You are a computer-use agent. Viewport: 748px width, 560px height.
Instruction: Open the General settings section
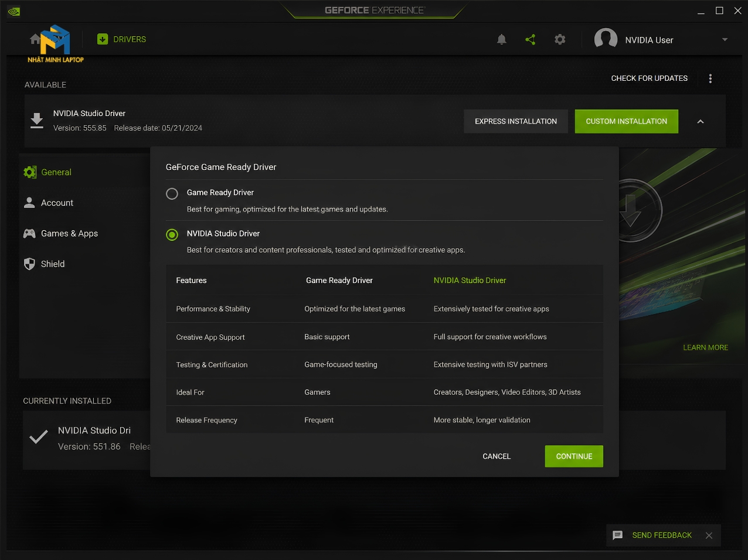coord(56,172)
